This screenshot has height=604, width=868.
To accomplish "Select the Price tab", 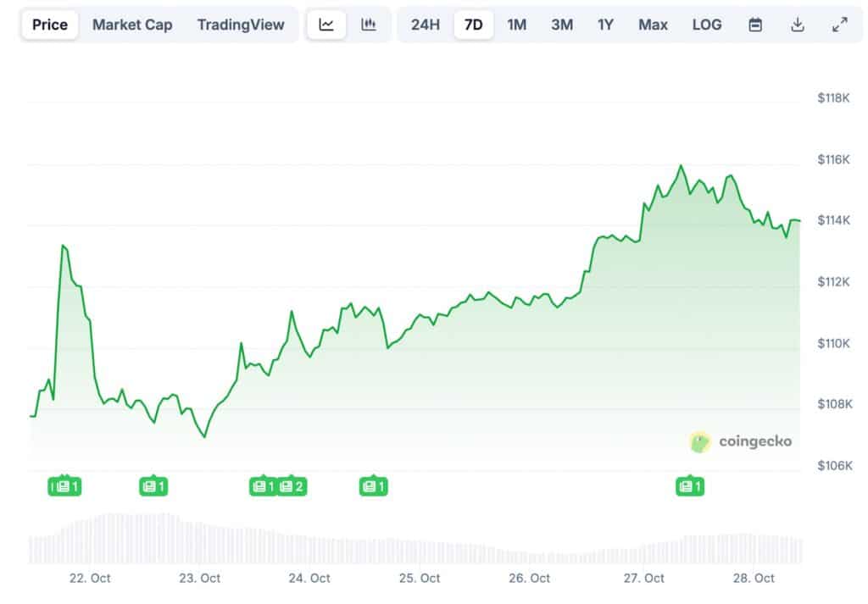I will tap(50, 25).
